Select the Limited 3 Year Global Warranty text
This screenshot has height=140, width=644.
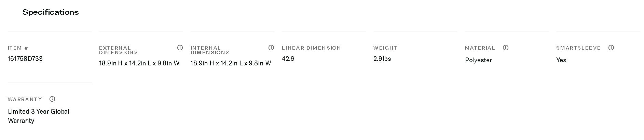pos(38,116)
